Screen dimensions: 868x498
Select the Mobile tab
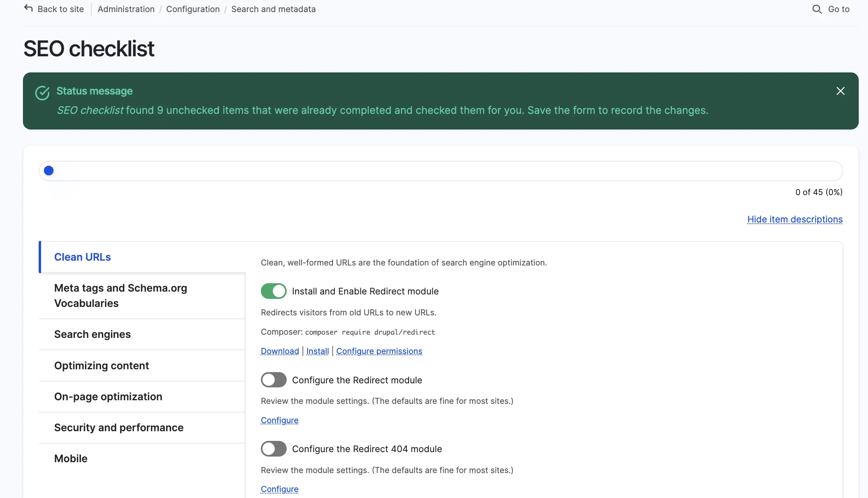coord(71,459)
